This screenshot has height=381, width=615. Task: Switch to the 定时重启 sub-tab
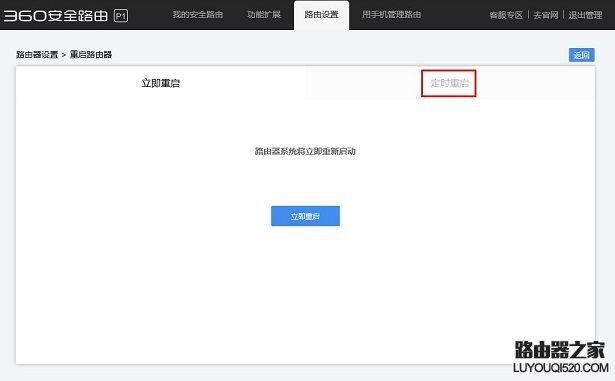pyautogui.click(x=449, y=83)
